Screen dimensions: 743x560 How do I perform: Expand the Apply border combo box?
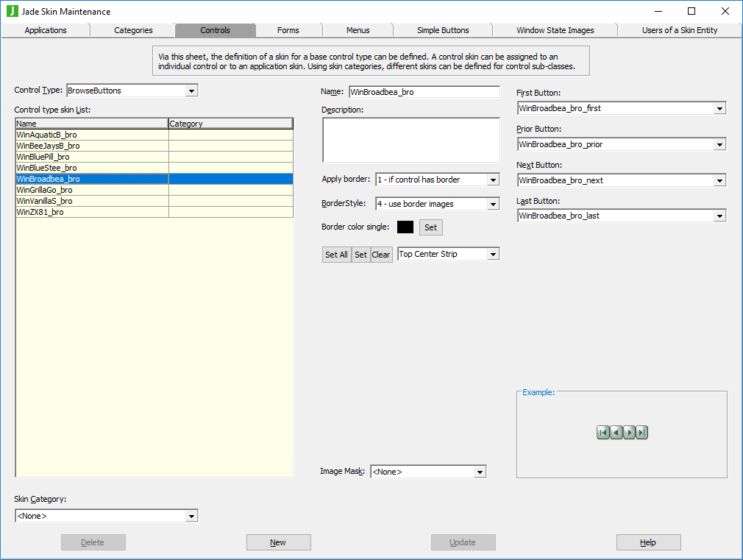(493, 180)
